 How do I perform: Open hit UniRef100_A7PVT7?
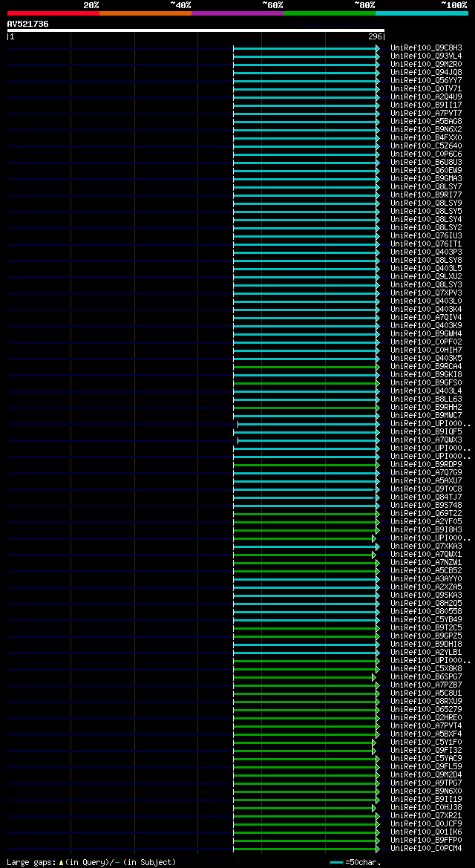click(x=426, y=114)
